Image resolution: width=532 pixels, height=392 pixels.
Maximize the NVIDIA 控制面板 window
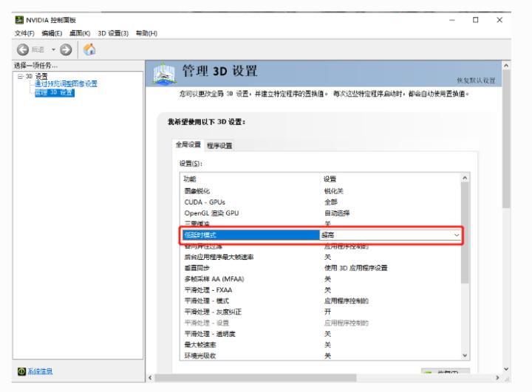pyautogui.click(x=476, y=20)
